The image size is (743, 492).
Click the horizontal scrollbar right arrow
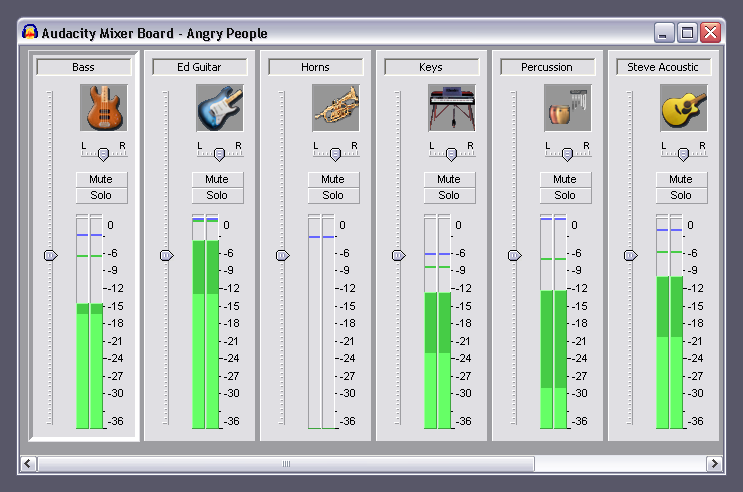pos(714,464)
